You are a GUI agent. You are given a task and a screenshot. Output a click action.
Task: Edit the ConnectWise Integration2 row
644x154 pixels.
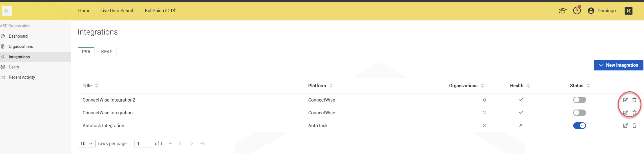click(625, 100)
